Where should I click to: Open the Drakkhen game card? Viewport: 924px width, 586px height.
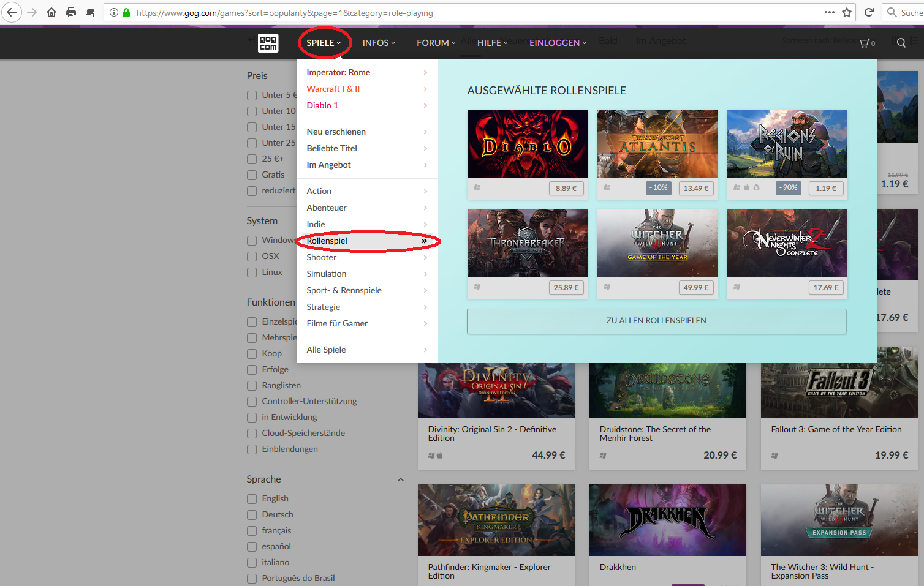click(x=668, y=534)
